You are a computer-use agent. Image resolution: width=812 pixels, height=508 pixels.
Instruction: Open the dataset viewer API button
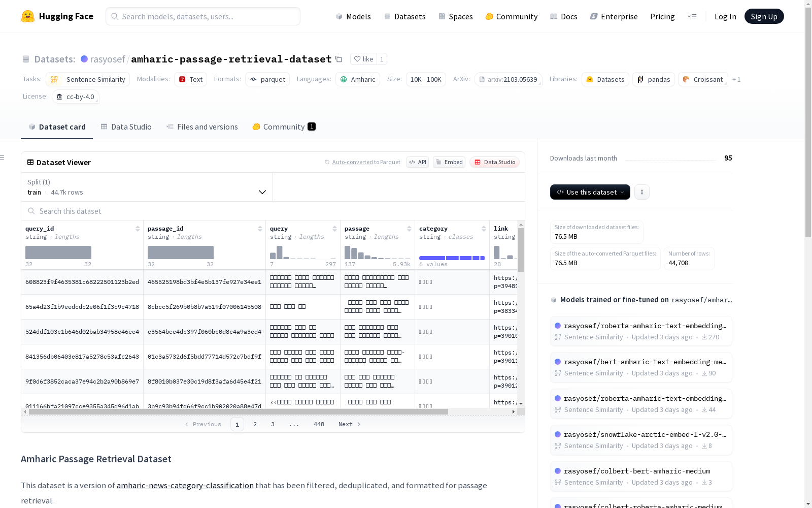[x=418, y=162]
